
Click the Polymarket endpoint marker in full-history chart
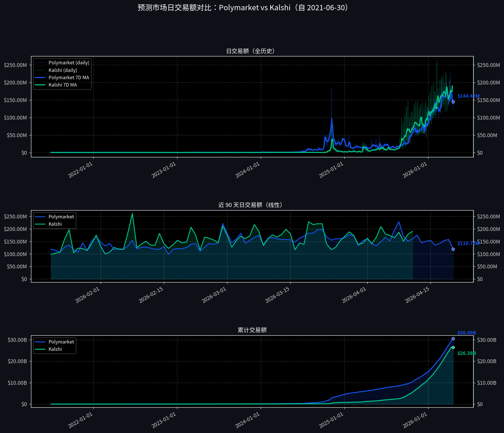[x=453, y=102]
